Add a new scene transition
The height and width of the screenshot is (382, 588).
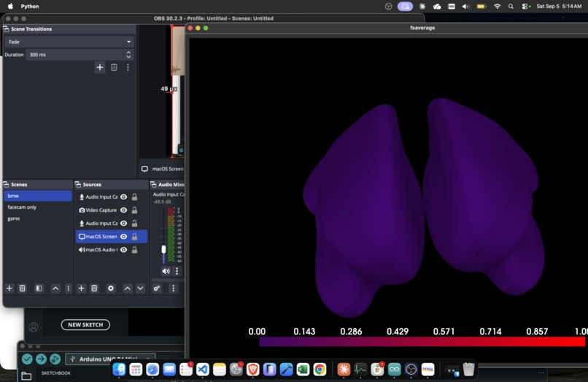(x=100, y=68)
